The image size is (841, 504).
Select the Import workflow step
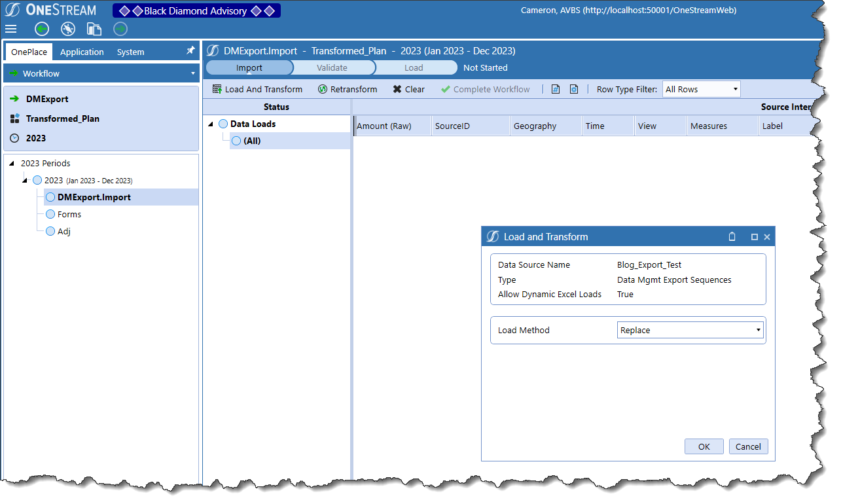[x=249, y=67]
